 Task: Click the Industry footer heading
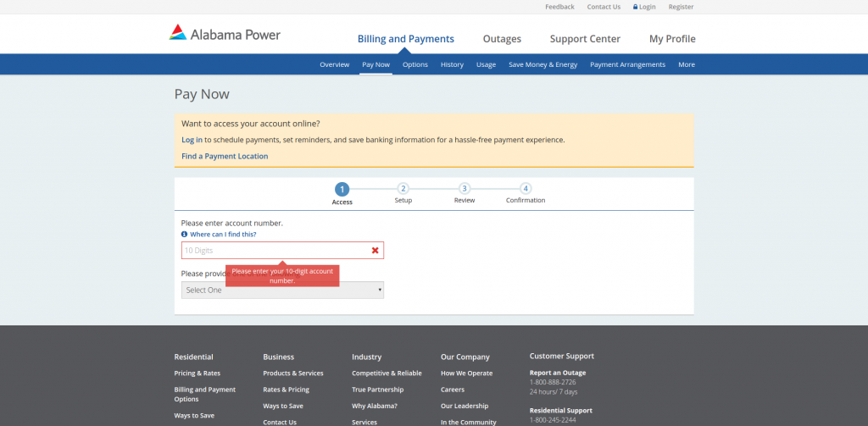[366, 357]
